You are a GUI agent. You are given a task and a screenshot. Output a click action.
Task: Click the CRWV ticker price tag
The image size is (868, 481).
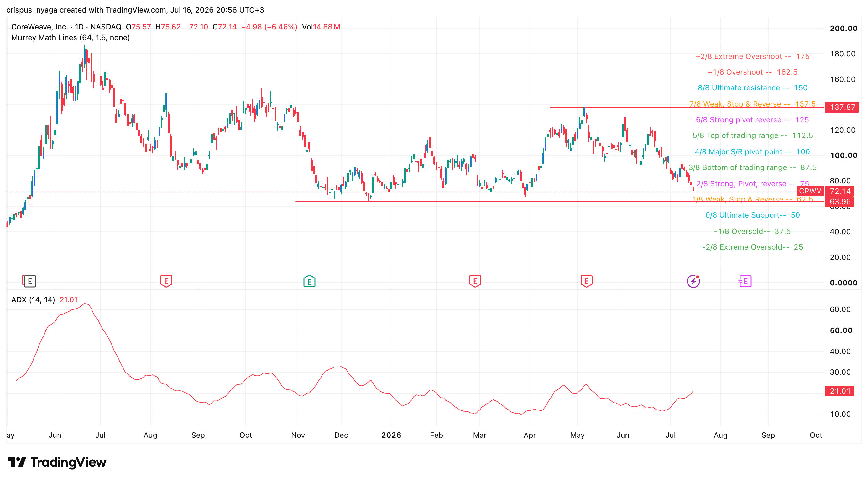point(810,191)
